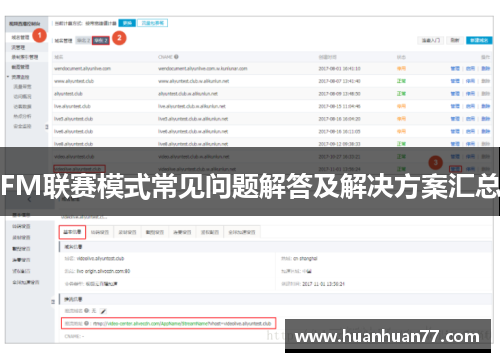The image size is (500, 362).
Task: Collapse the 资源监控 sidebar group arrow
Action: pyautogui.click(x=8, y=77)
